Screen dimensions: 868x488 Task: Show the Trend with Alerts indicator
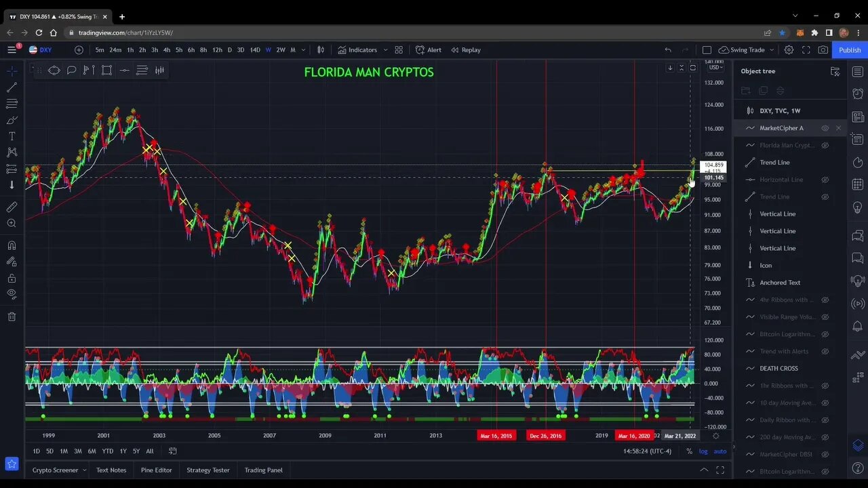point(825,351)
